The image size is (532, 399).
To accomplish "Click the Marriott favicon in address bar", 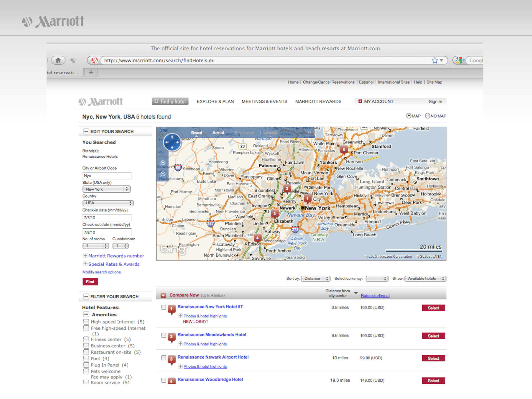I will pyautogui.click(x=94, y=60).
